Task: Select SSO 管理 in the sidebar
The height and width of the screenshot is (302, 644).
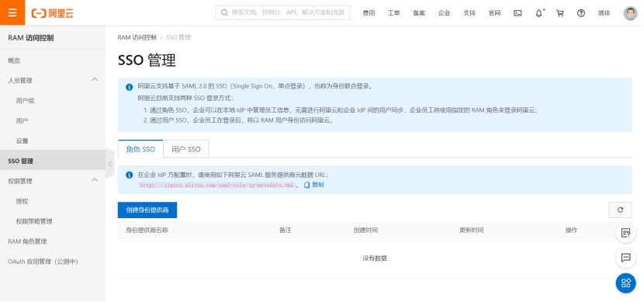Action: click(x=53, y=161)
